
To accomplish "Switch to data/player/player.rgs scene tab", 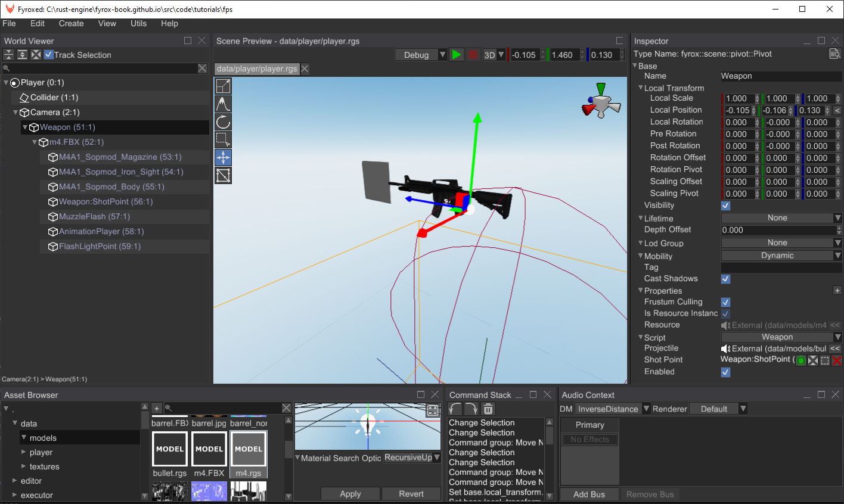I will 257,69.
